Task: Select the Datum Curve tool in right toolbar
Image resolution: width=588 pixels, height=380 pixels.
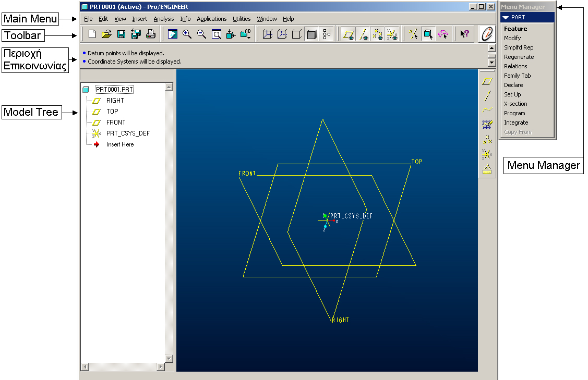Action: [x=487, y=110]
